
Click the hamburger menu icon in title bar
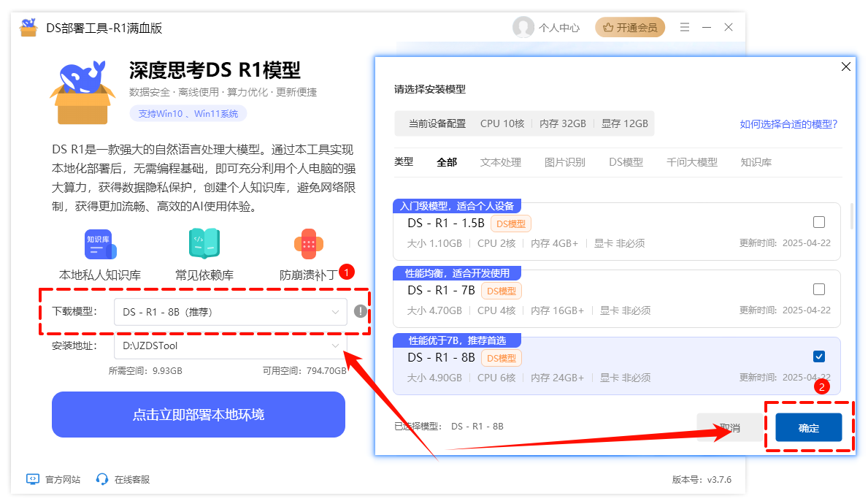pyautogui.click(x=685, y=27)
